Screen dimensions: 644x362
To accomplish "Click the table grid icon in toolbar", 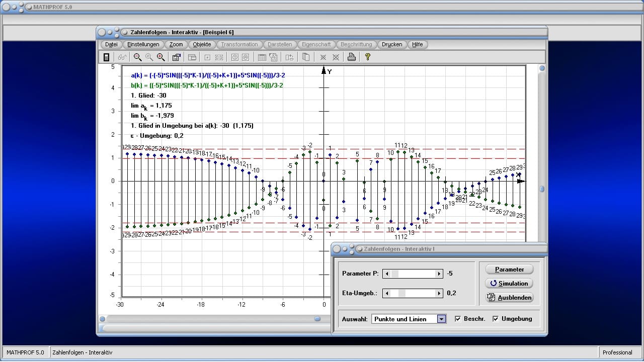I will pos(262,57).
